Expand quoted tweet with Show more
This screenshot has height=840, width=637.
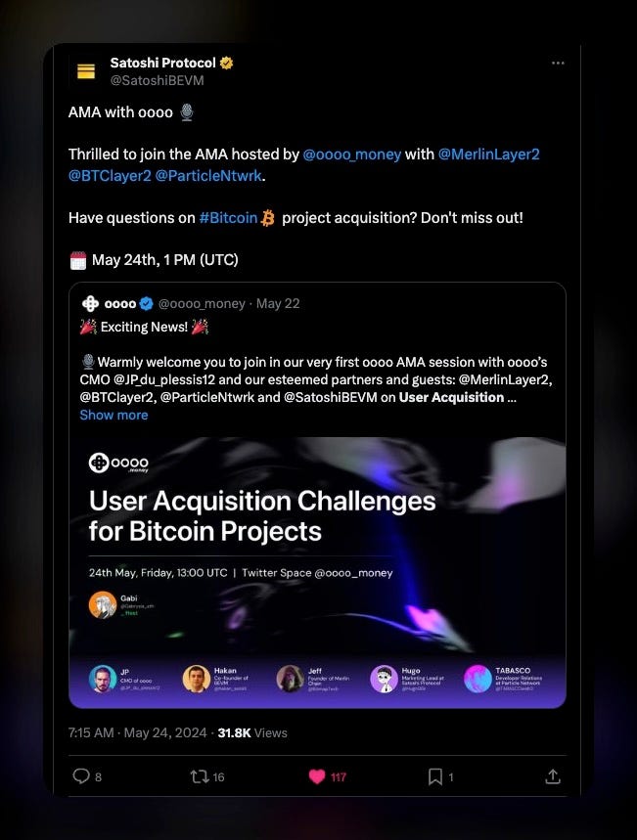(114, 416)
